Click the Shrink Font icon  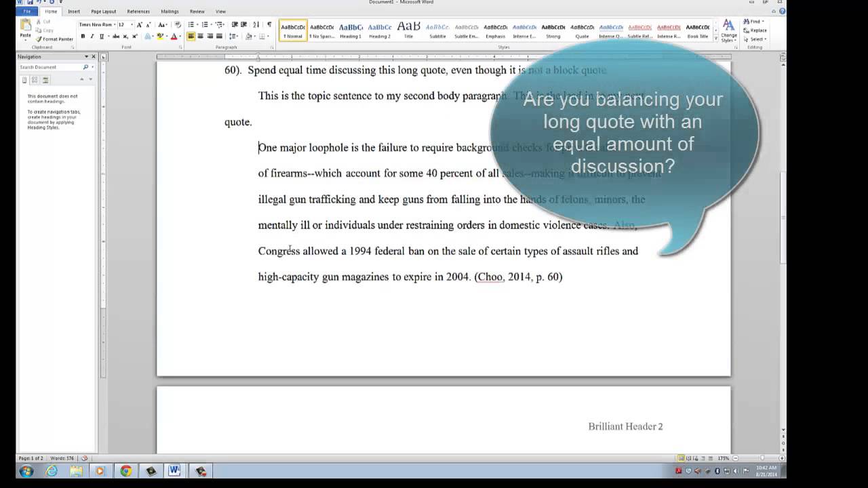tap(149, 24)
